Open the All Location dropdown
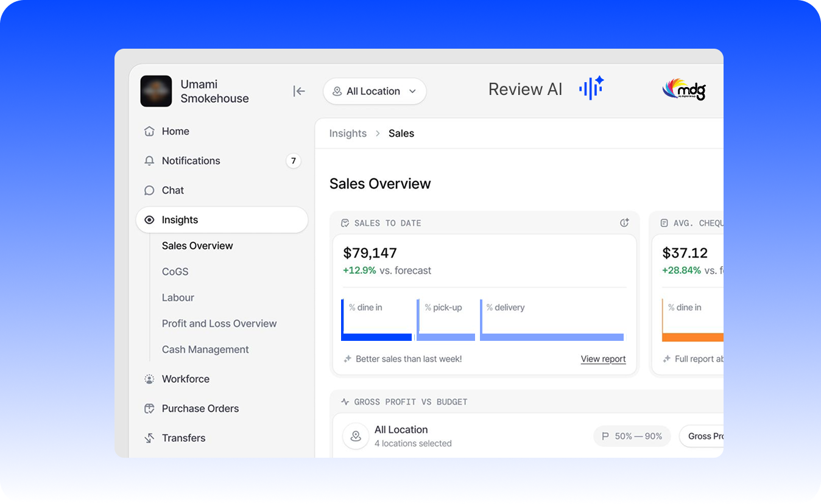Viewport: 821px width, 504px height. [375, 91]
